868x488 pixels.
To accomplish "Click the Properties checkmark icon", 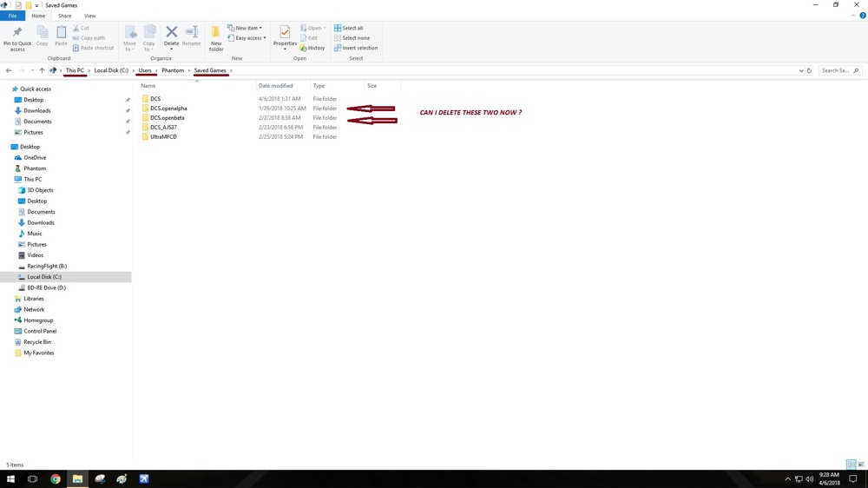I will point(285,32).
